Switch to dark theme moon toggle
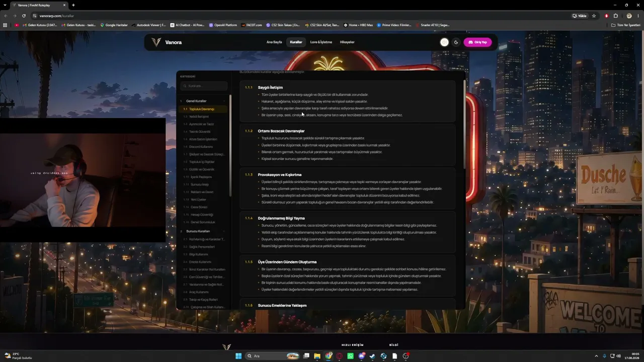The image size is (644, 362). [x=456, y=42]
